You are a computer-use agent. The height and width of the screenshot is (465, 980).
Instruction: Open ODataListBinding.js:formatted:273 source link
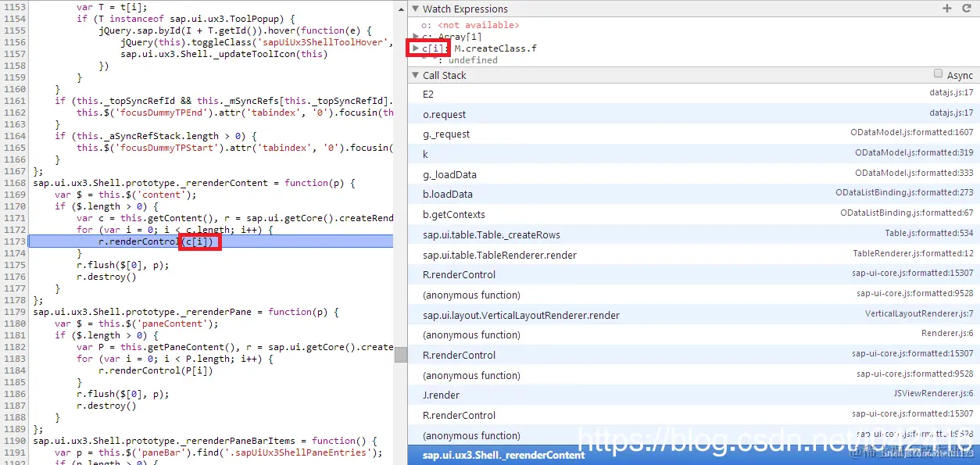tap(904, 193)
